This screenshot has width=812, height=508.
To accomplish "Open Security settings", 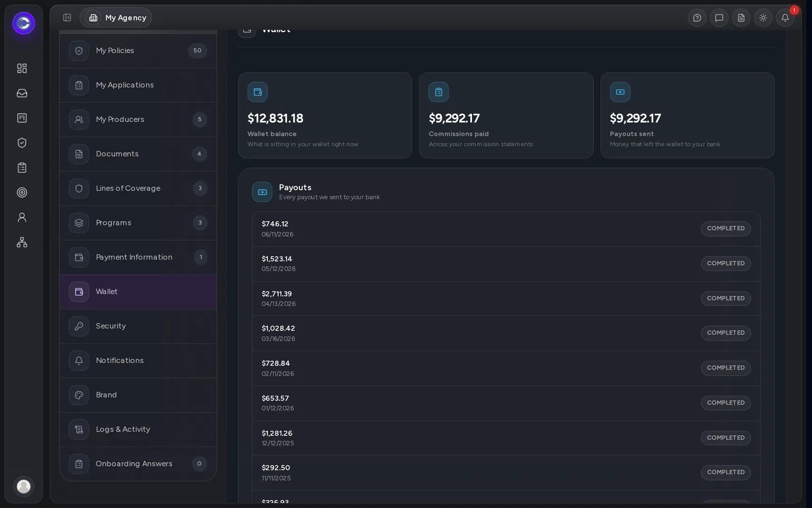I will (x=138, y=326).
